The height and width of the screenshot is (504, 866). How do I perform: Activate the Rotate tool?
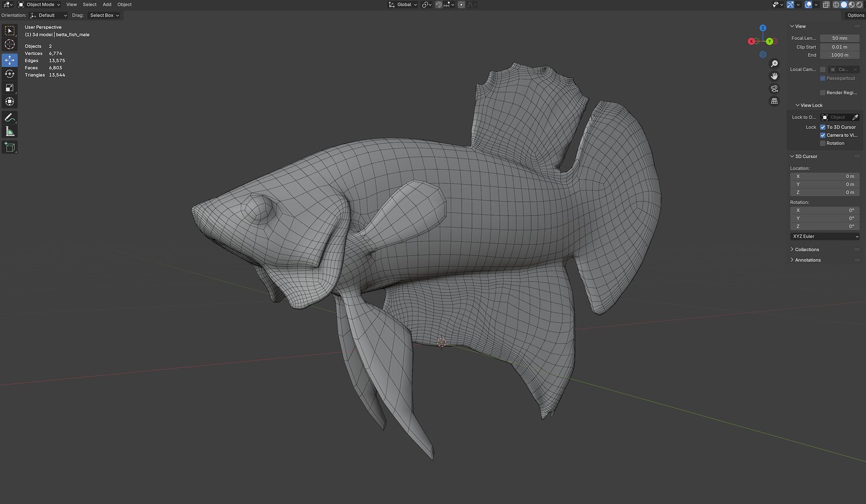[10, 74]
